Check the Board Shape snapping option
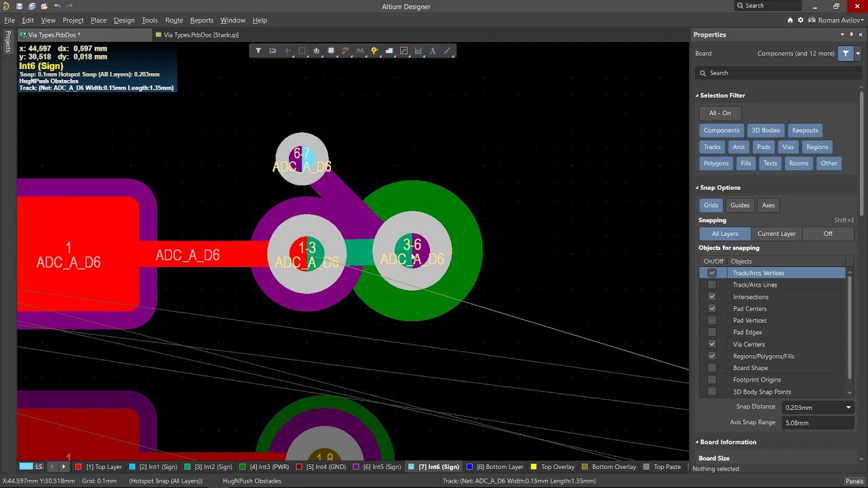 pyautogui.click(x=712, y=367)
